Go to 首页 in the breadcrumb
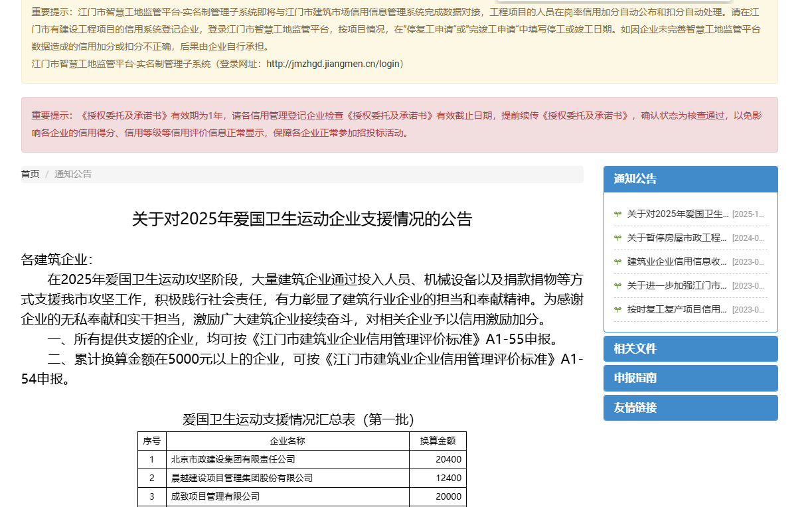812x507 pixels. click(x=30, y=174)
